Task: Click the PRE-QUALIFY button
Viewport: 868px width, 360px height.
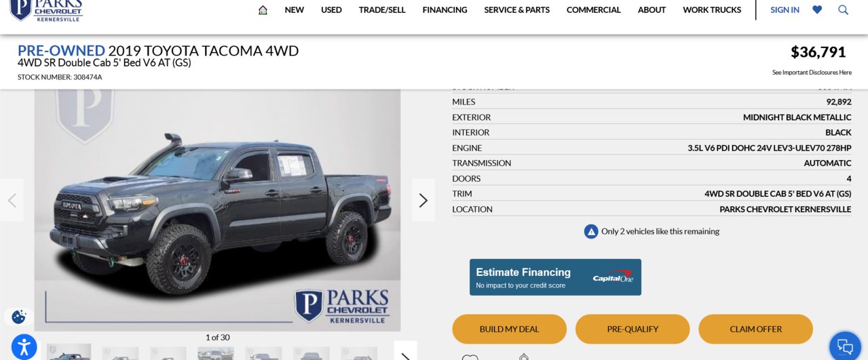Action: coord(633,329)
